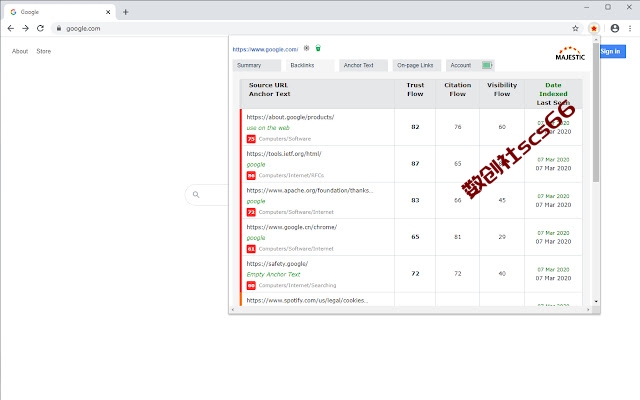Click anchor text 'use on the web'
The height and width of the screenshot is (400, 640).
point(268,128)
